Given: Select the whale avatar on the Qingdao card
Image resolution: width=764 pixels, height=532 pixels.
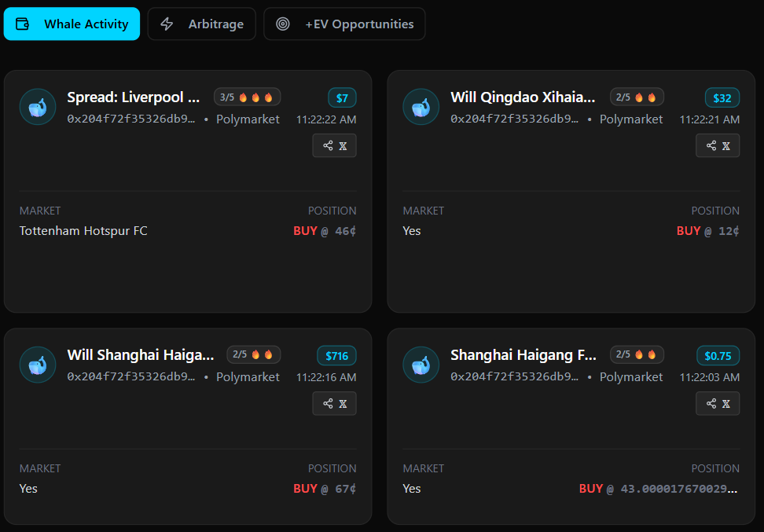Looking at the screenshot, I should [x=421, y=106].
